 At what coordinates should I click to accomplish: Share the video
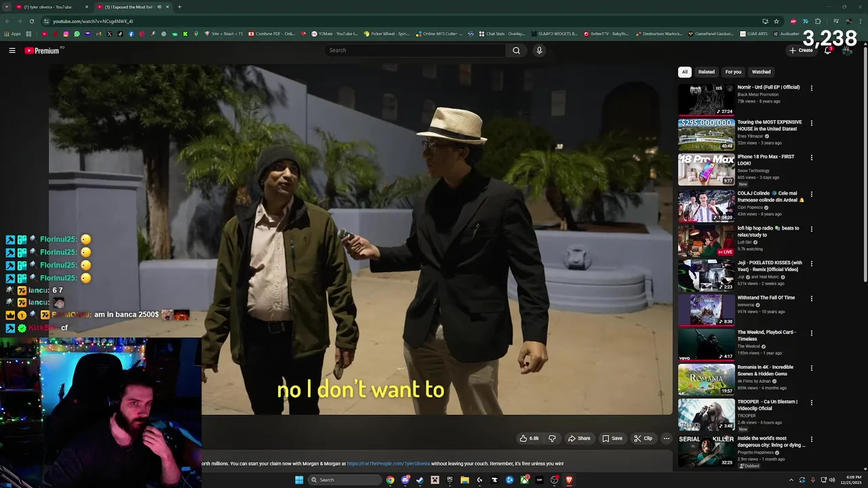tap(579, 439)
